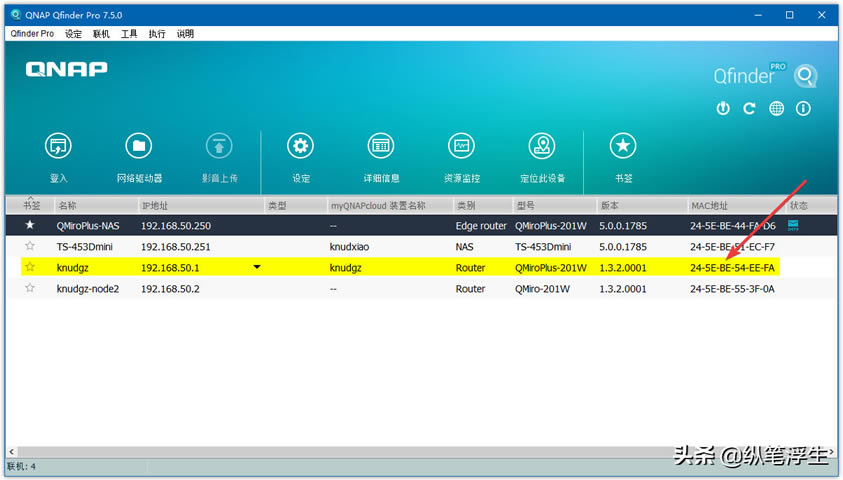Click the info icon in header
843x480 pixels.
tap(803, 109)
